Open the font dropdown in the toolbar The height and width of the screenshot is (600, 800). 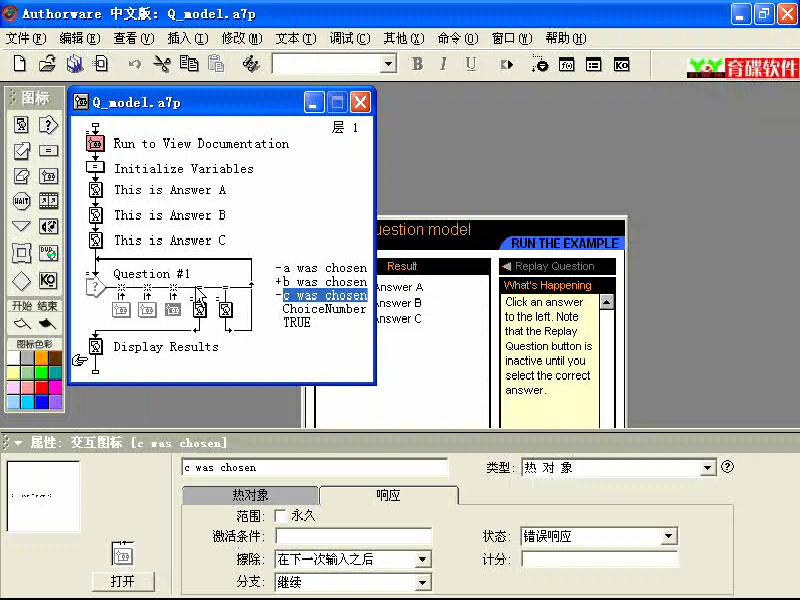(389, 64)
